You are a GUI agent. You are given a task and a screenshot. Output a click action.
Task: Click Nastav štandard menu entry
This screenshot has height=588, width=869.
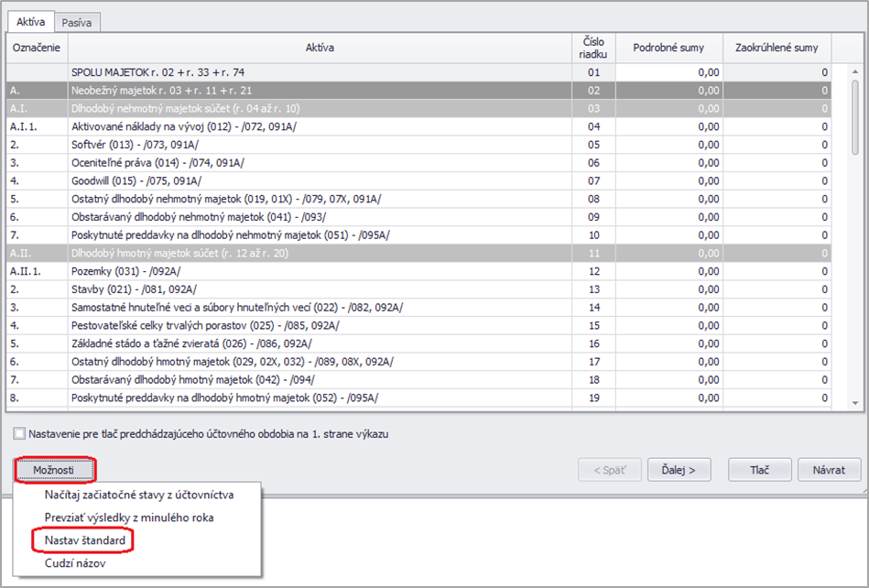(x=84, y=541)
